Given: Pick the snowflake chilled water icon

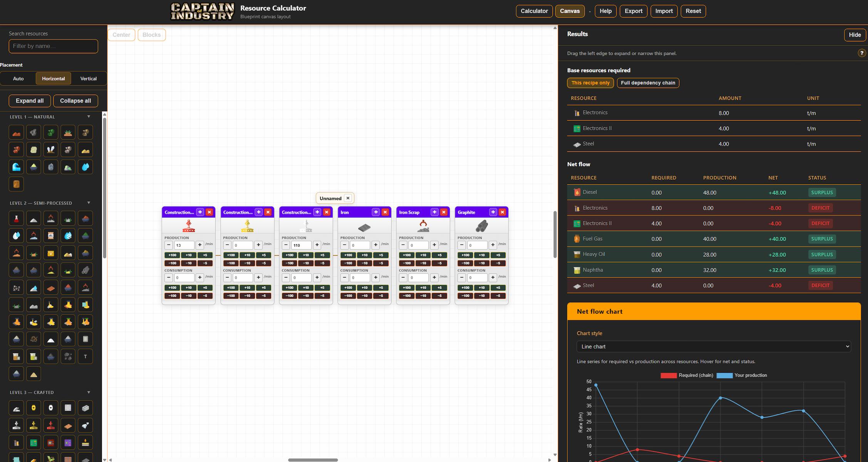Looking at the screenshot, I should (68, 236).
